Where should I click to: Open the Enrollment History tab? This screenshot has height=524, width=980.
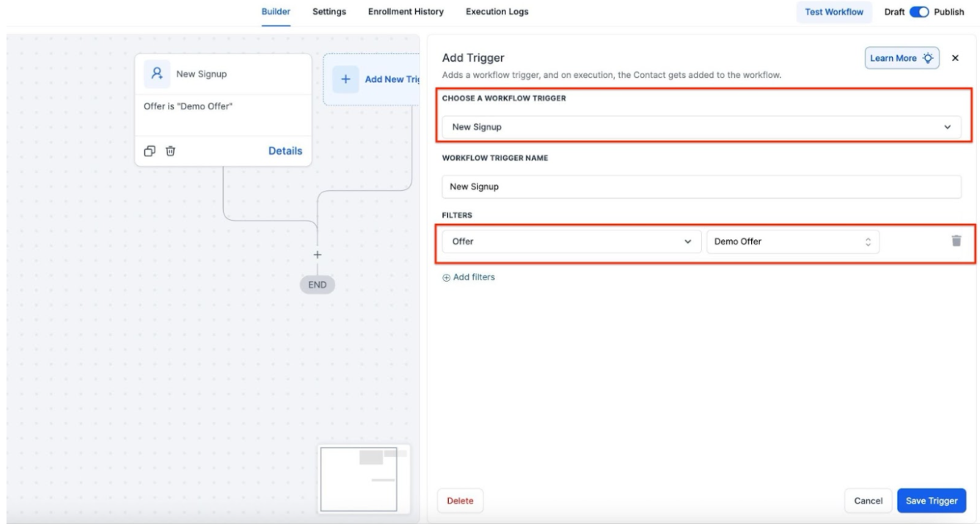click(x=406, y=12)
